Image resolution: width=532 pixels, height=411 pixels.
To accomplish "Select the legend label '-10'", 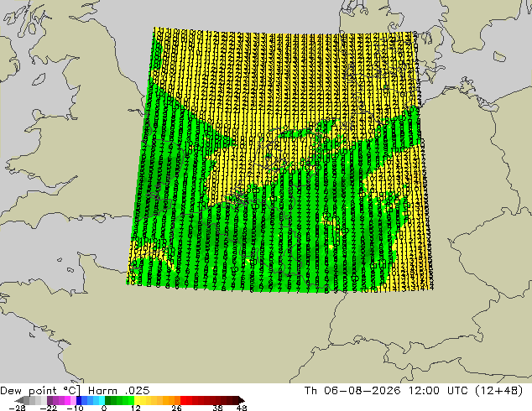I will pyautogui.click(x=75, y=408).
